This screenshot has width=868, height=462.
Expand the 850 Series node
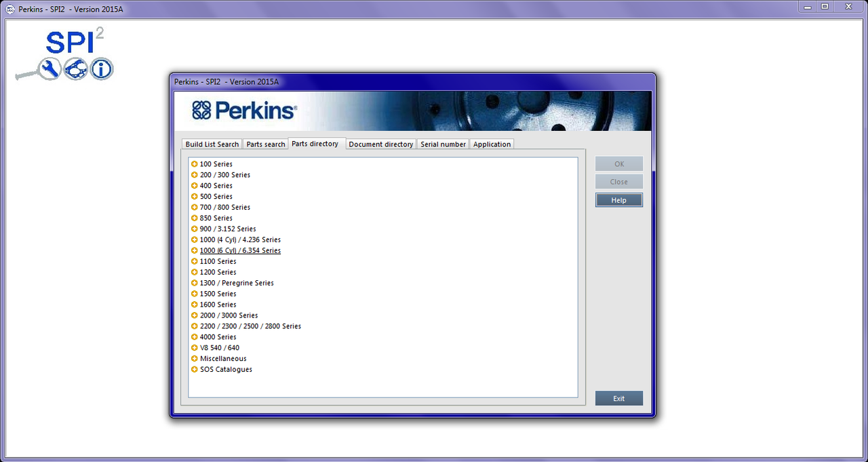coord(195,218)
